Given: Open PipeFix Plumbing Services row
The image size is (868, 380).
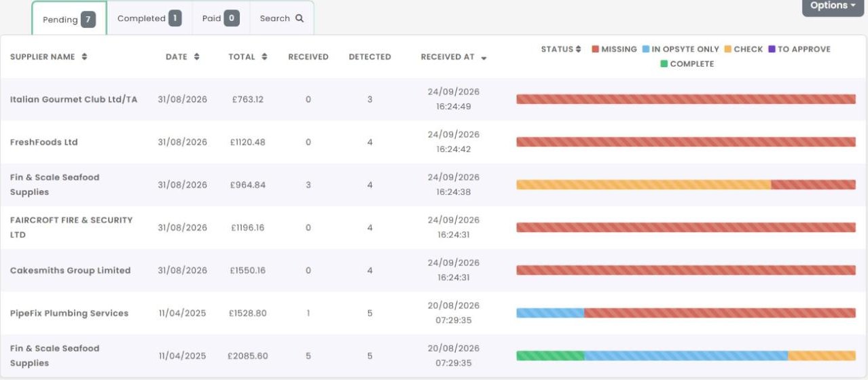Looking at the screenshot, I should (433, 313).
